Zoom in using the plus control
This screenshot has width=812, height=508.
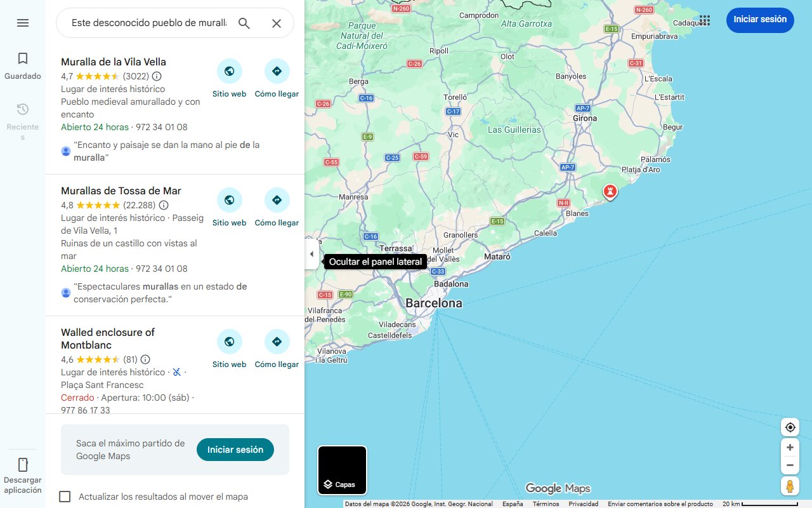(x=790, y=447)
